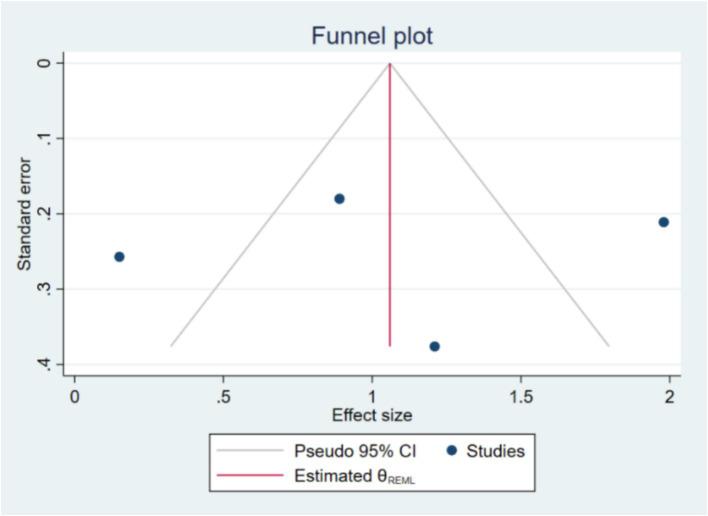This screenshot has height=516, width=708.
Task: Click the lowest study point near standard error .4
Action: 434,346
